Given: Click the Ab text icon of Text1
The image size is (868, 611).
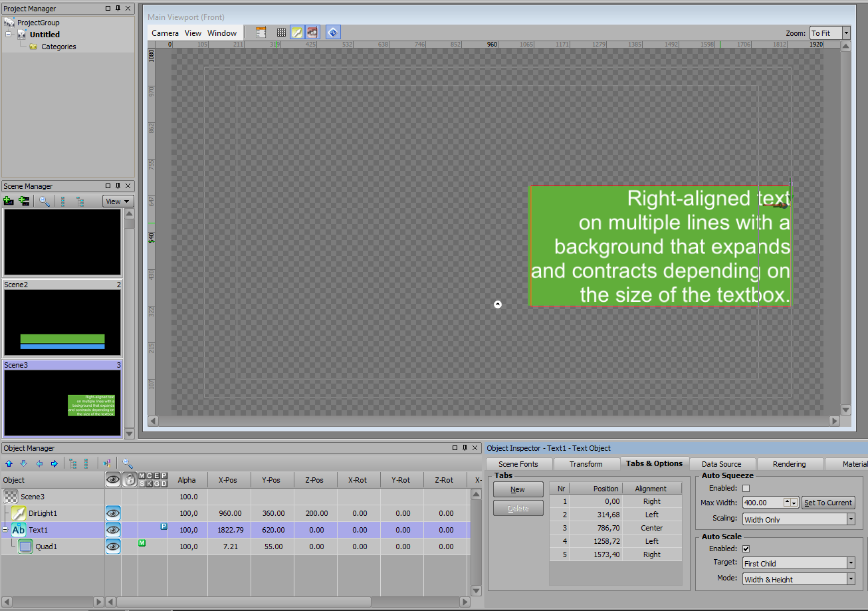Looking at the screenshot, I should point(19,530).
